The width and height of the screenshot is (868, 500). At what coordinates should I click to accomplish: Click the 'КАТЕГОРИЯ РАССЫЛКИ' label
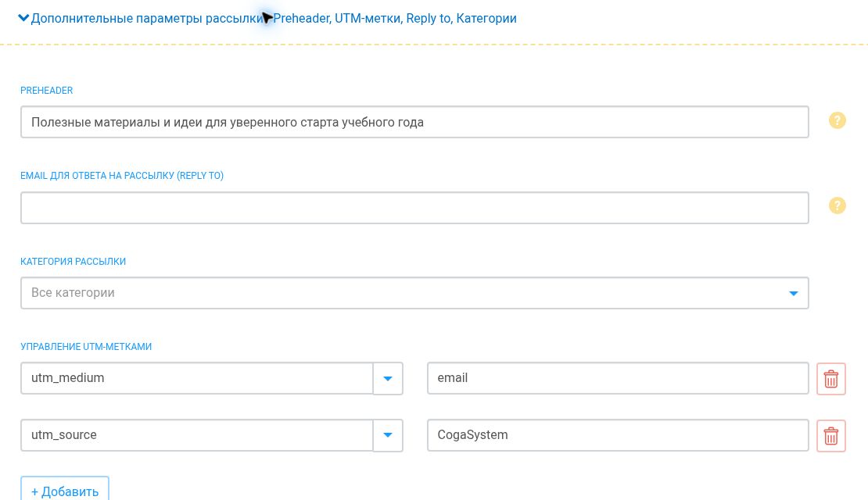point(73,261)
